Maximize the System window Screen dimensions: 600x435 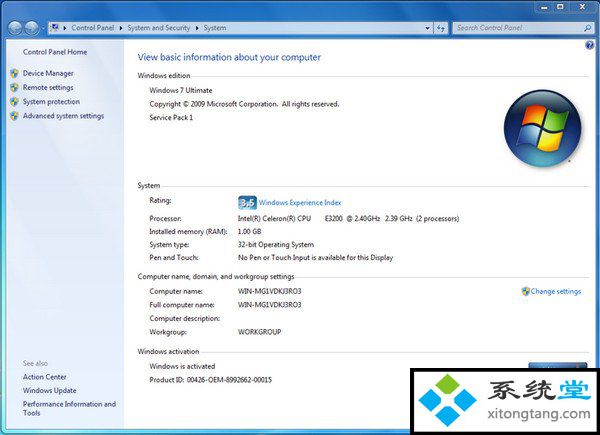click(x=560, y=7)
